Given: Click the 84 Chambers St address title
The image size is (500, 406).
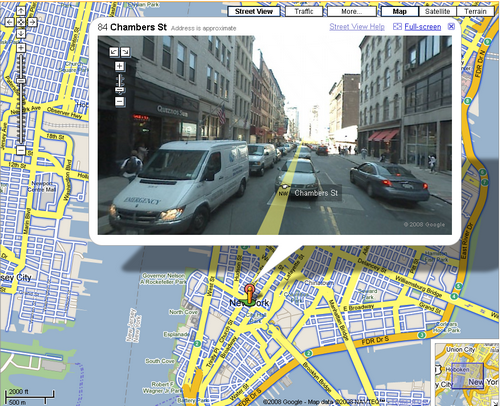Looking at the screenshot, I should (x=132, y=27).
